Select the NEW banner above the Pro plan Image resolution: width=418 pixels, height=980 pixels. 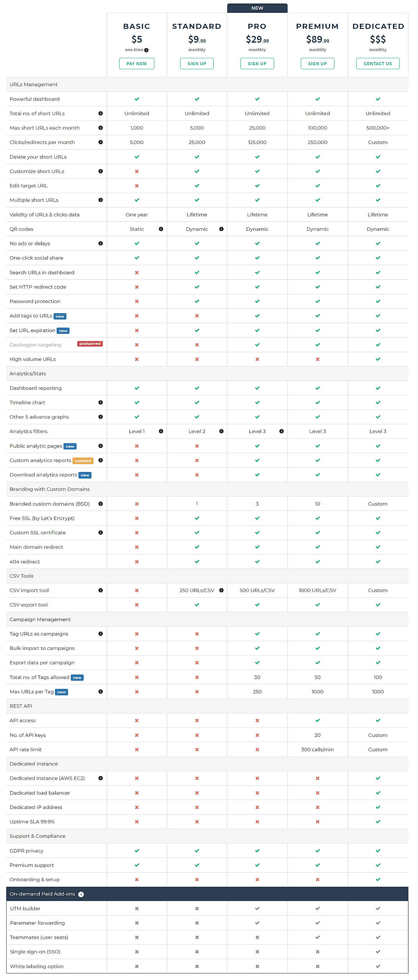257,8
